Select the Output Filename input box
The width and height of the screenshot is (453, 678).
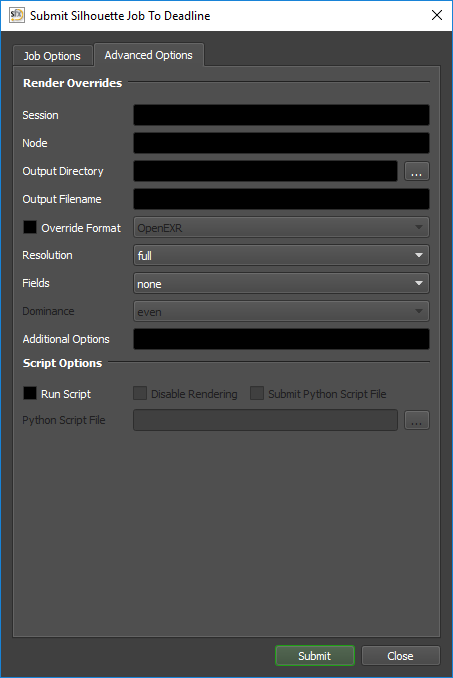281,199
